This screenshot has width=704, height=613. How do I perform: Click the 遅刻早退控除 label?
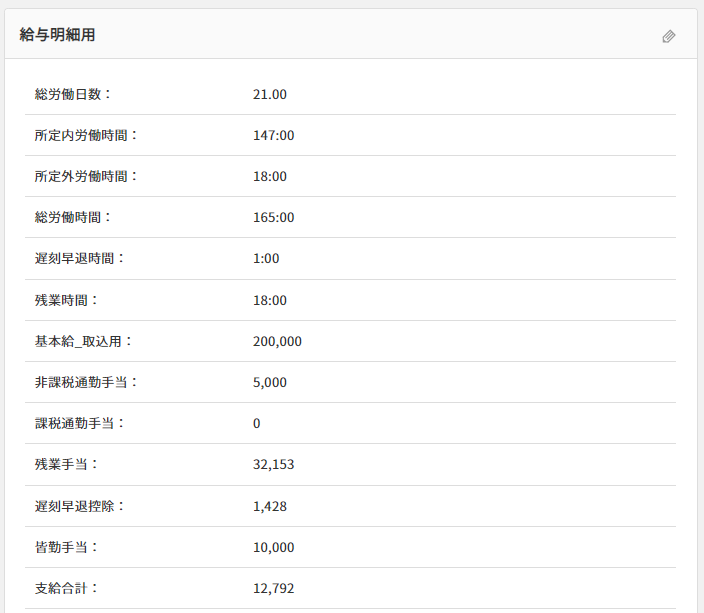(80, 506)
